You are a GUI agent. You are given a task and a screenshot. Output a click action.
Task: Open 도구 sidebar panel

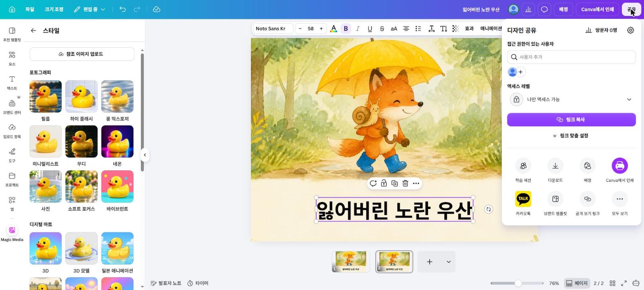(12, 155)
